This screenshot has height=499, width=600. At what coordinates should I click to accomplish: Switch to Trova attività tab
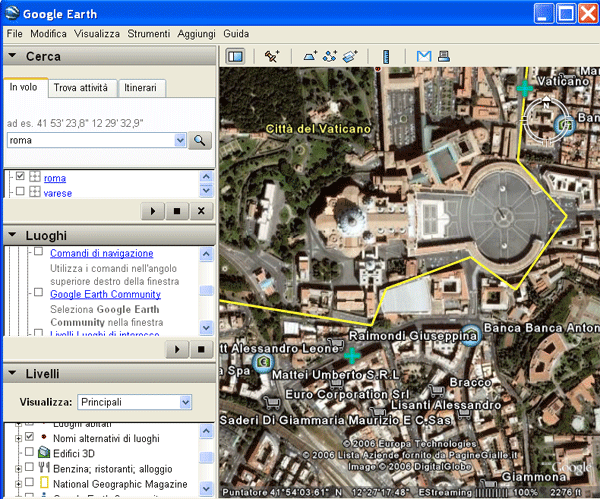(x=80, y=88)
